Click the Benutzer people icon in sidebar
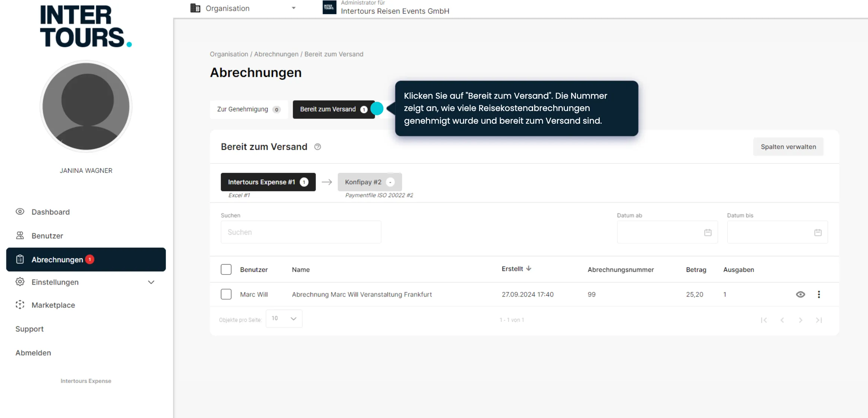Image resolution: width=868 pixels, height=418 pixels. pyautogui.click(x=20, y=235)
